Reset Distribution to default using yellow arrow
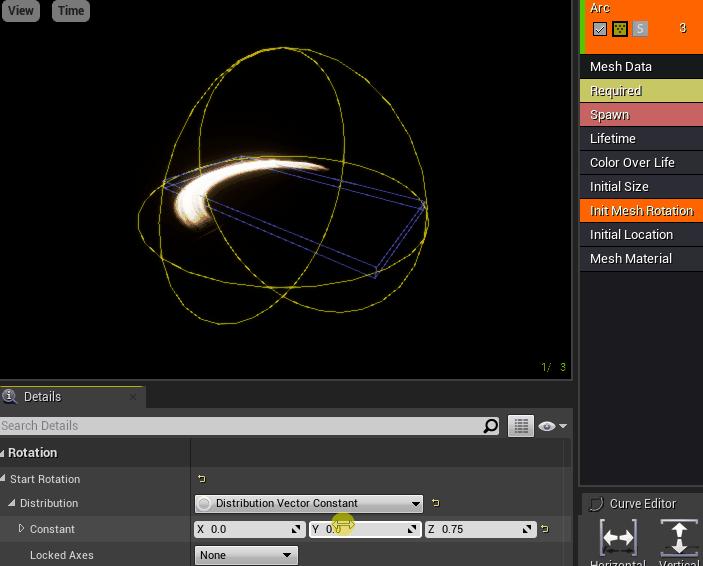 (435, 503)
